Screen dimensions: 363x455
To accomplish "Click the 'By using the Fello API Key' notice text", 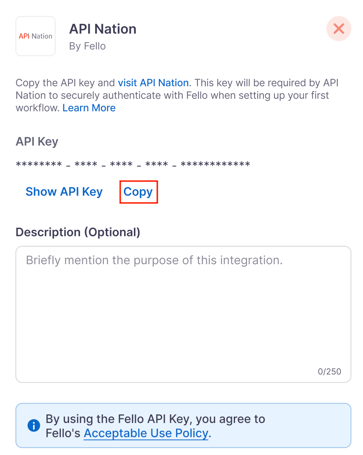I will [x=155, y=426].
